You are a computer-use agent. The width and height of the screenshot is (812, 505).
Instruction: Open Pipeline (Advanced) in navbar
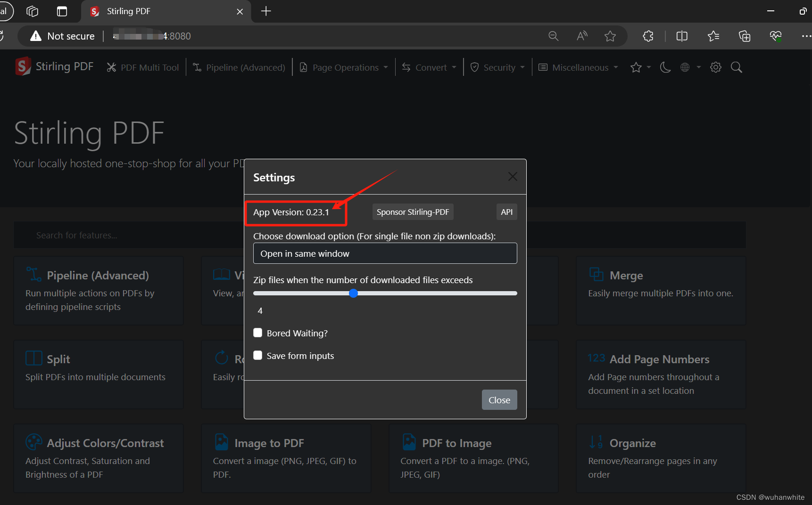pos(240,67)
